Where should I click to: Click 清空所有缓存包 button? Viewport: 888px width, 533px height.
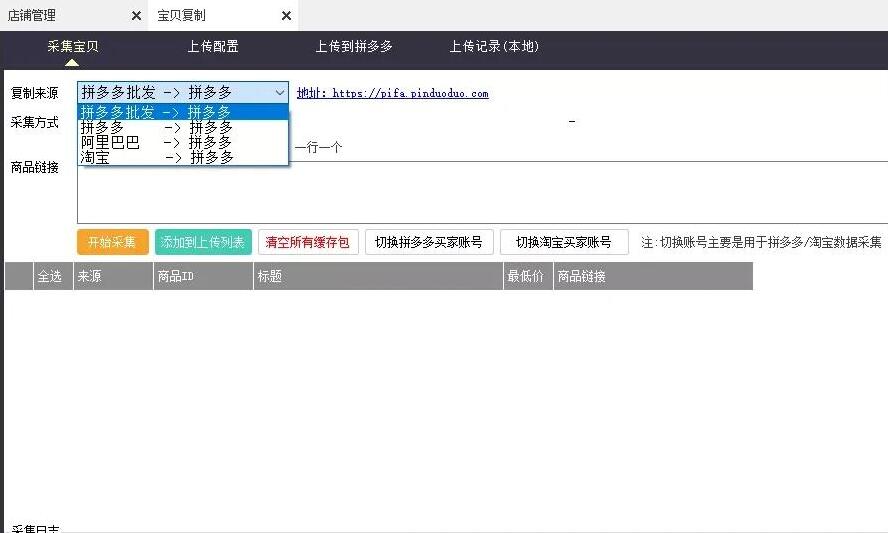pyautogui.click(x=308, y=242)
